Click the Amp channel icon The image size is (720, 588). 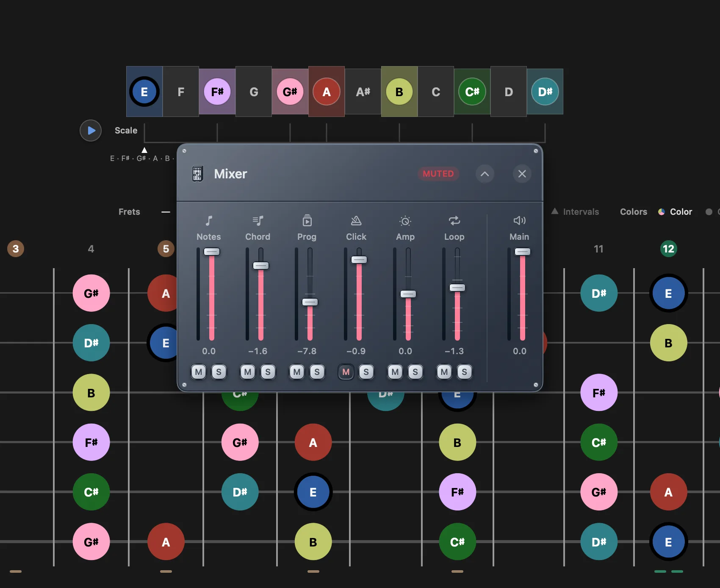pos(405,221)
